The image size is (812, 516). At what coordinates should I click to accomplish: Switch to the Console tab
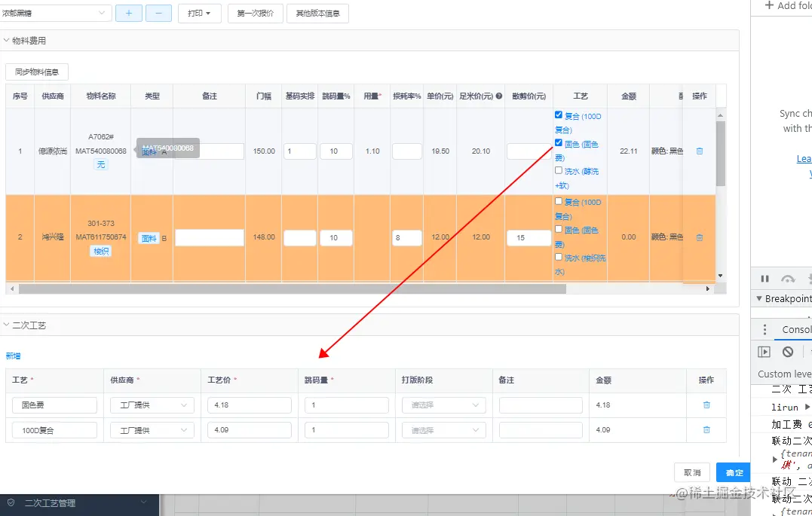coord(796,330)
